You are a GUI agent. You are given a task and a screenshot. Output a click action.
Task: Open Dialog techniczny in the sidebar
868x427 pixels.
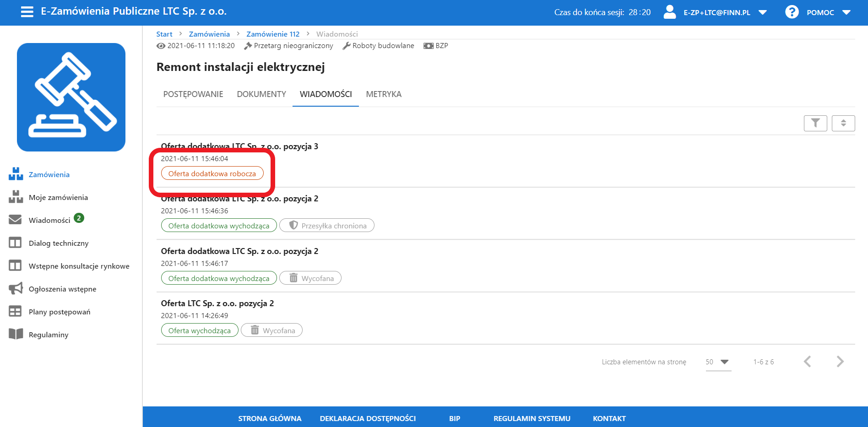(59, 243)
